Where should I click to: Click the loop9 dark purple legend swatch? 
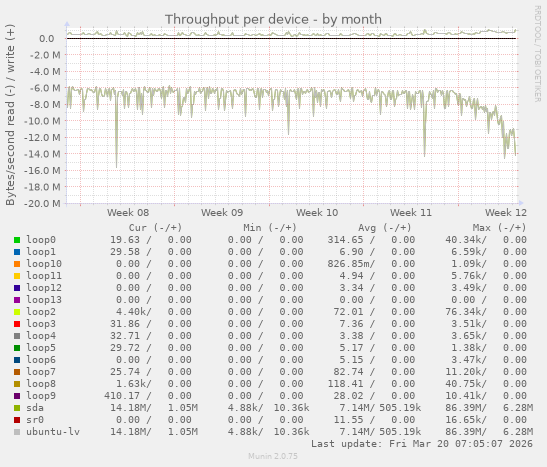point(17,396)
